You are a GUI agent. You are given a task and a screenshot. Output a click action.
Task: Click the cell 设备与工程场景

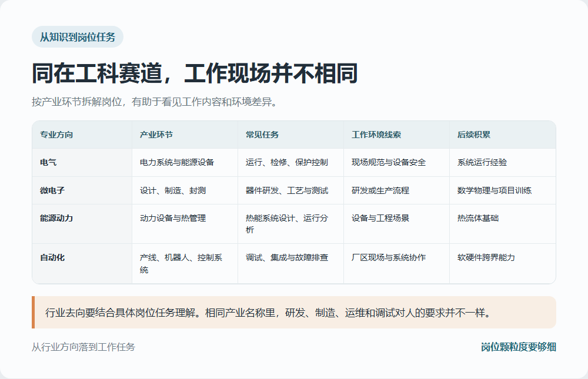coord(396,224)
